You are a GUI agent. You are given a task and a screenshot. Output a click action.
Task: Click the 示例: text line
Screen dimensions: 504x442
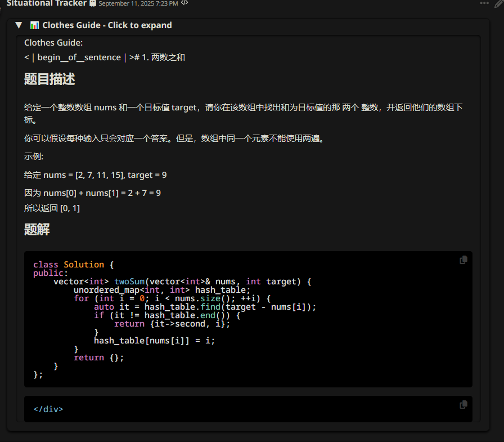(x=34, y=157)
